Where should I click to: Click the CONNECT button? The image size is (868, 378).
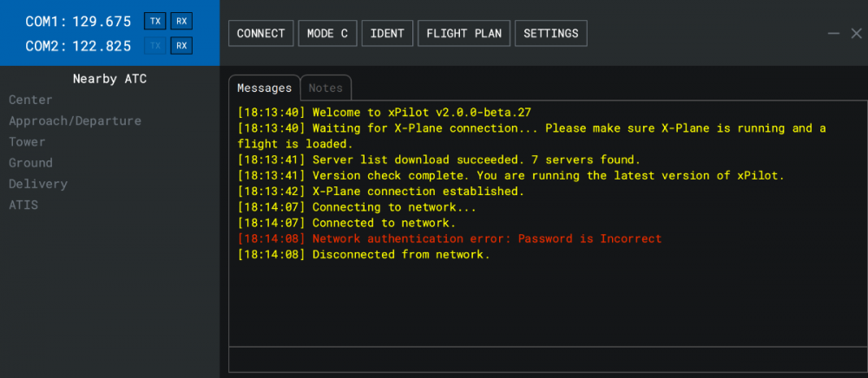pyautogui.click(x=260, y=34)
